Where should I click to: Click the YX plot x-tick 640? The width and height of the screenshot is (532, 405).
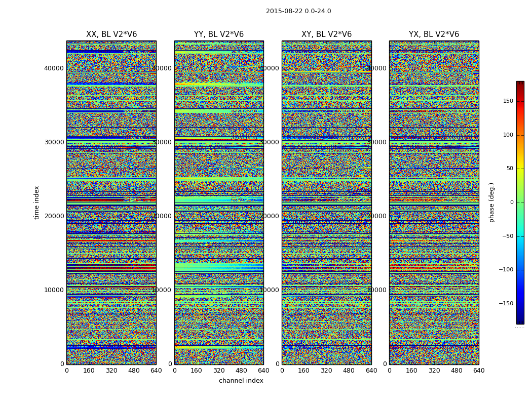[x=479, y=371]
